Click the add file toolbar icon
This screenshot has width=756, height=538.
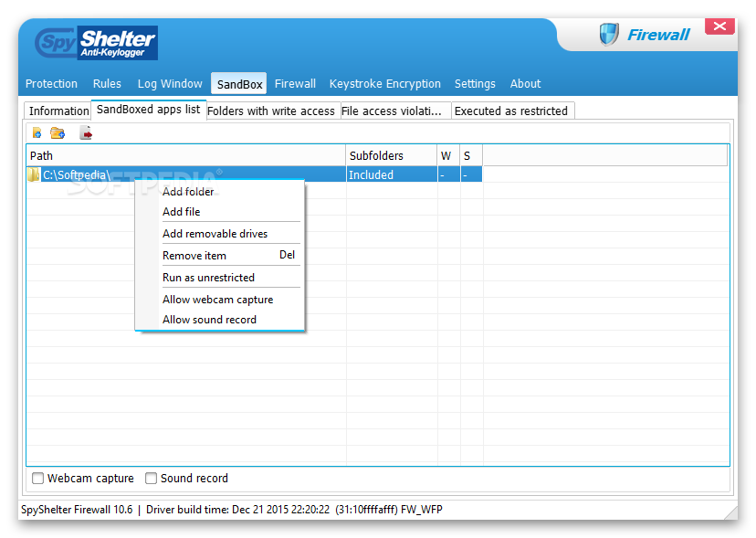[37, 132]
